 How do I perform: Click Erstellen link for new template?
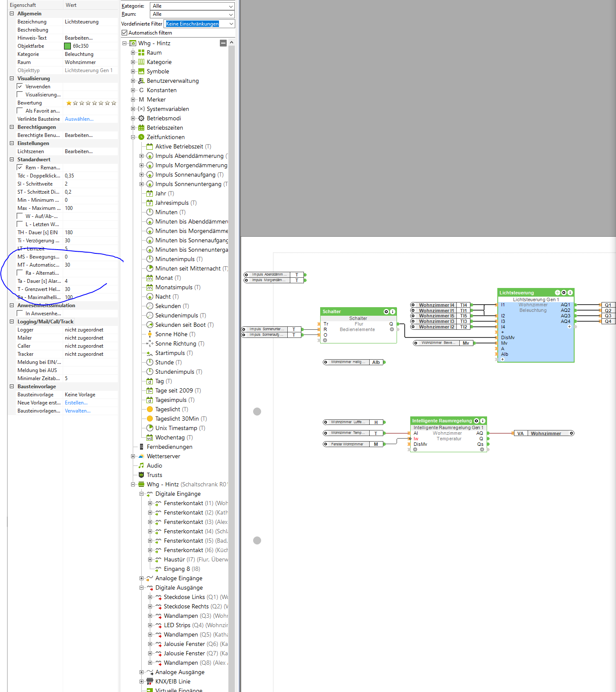point(76,403)
